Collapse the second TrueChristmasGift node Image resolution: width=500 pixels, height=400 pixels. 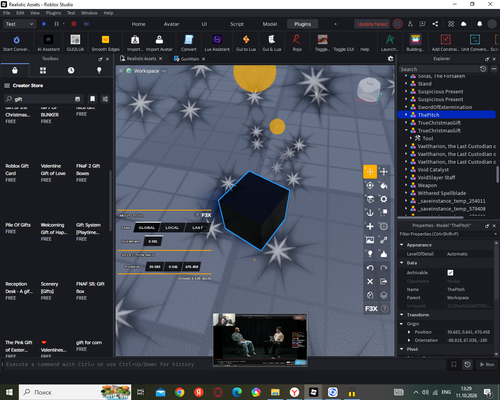(x=406, y=130)
